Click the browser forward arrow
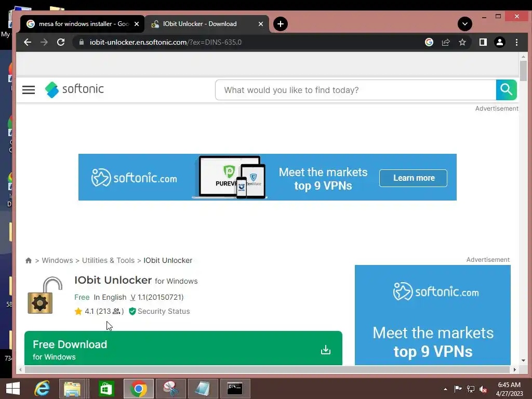The image size is (532, 399). coord(44,42)
